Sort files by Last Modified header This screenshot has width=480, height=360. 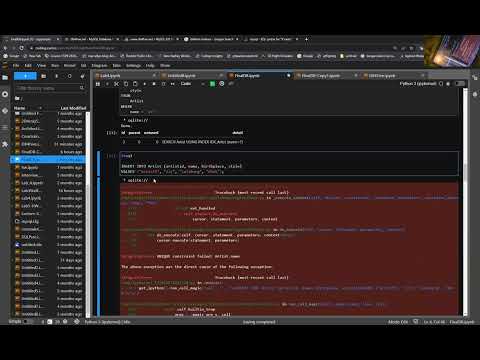73,108
